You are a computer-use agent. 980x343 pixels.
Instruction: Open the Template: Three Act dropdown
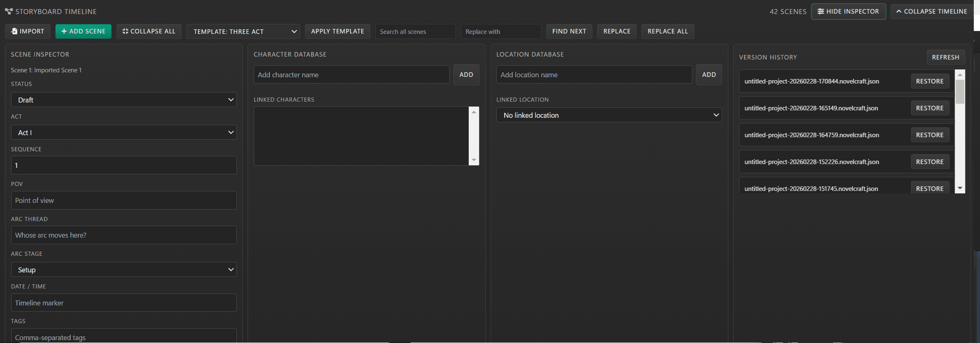click(x=243, y=31)
